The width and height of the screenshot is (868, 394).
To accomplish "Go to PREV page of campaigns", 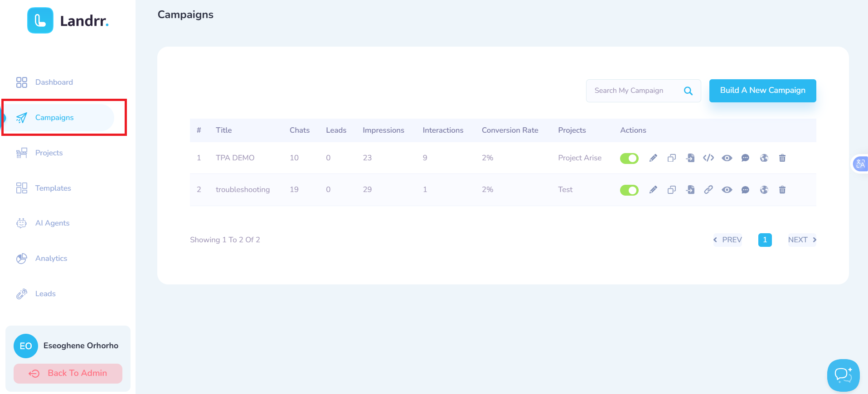I will click(x=727, y=240).
